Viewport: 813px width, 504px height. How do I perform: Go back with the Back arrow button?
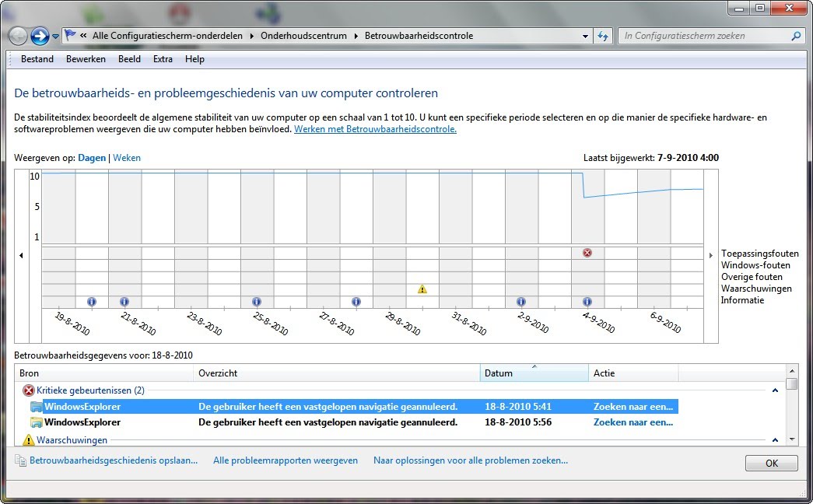[18, 36]
